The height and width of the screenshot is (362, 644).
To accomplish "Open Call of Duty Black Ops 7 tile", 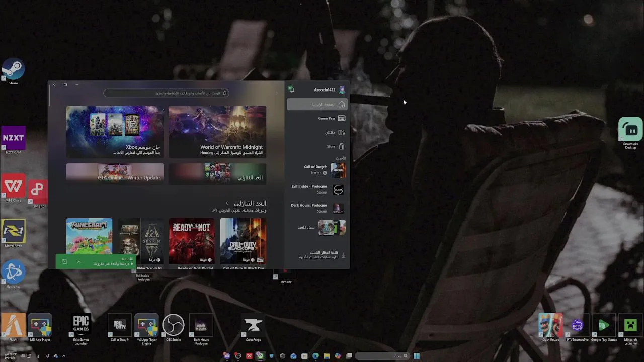I will pos(243,241).
